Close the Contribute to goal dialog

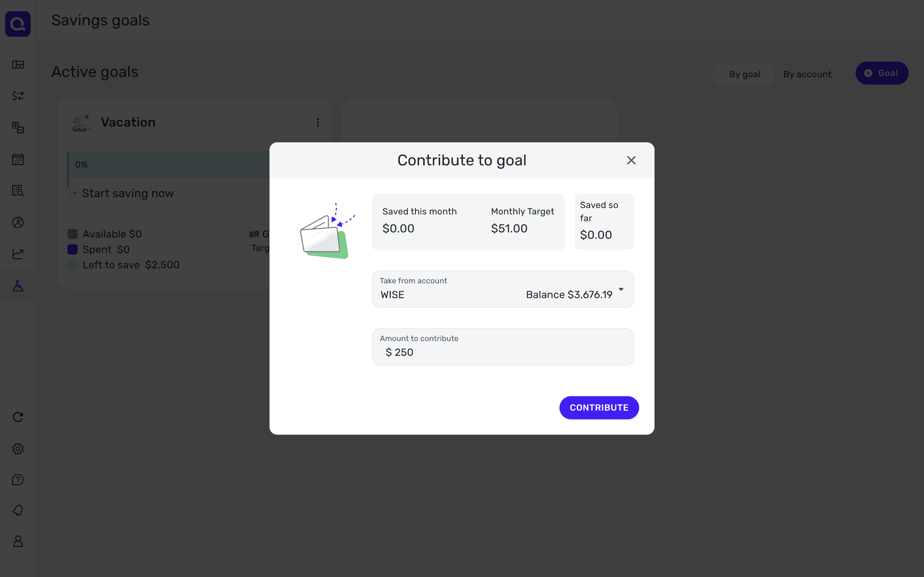click(631, 160)
